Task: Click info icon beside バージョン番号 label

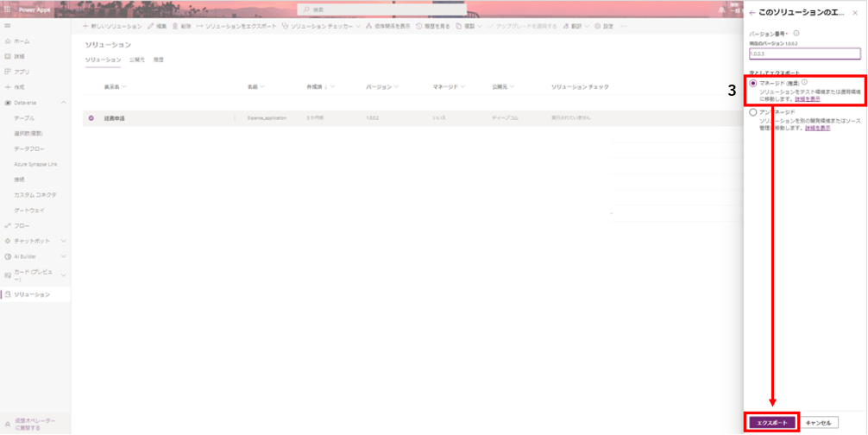Action: point(796,33)
